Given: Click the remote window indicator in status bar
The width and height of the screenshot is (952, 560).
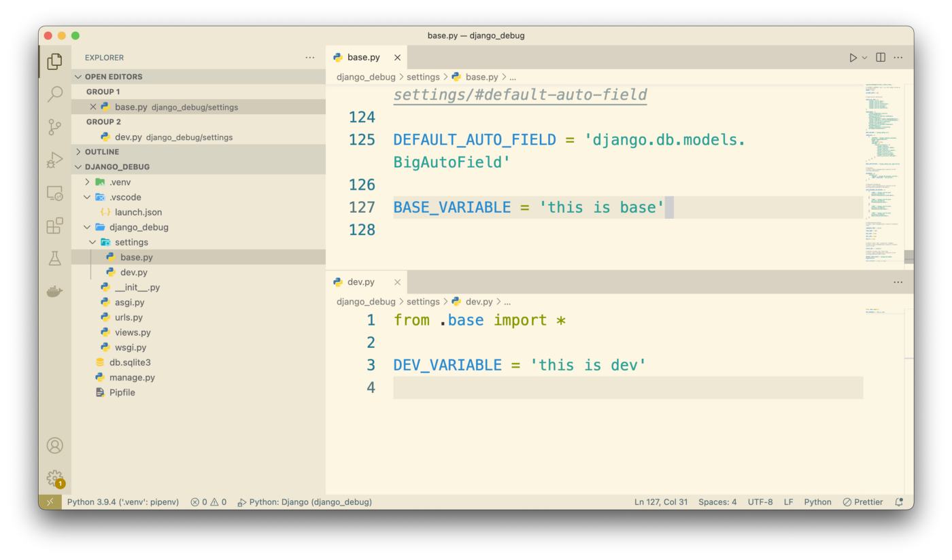Looking at the screenshot, I should (49, 502).
